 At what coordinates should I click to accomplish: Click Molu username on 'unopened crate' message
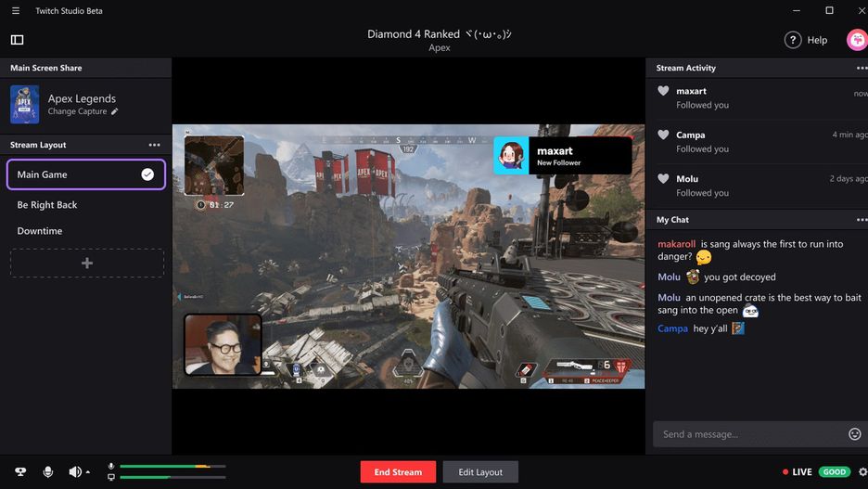(669, 297)
